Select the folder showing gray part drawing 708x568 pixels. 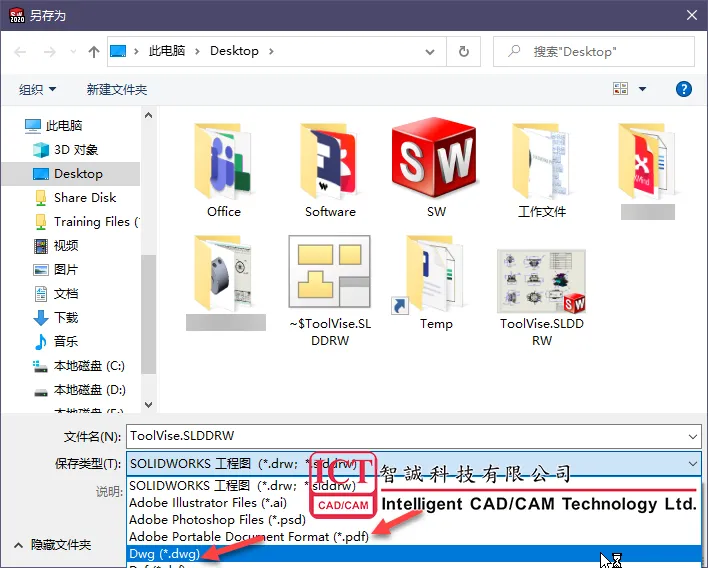point(226,282)
